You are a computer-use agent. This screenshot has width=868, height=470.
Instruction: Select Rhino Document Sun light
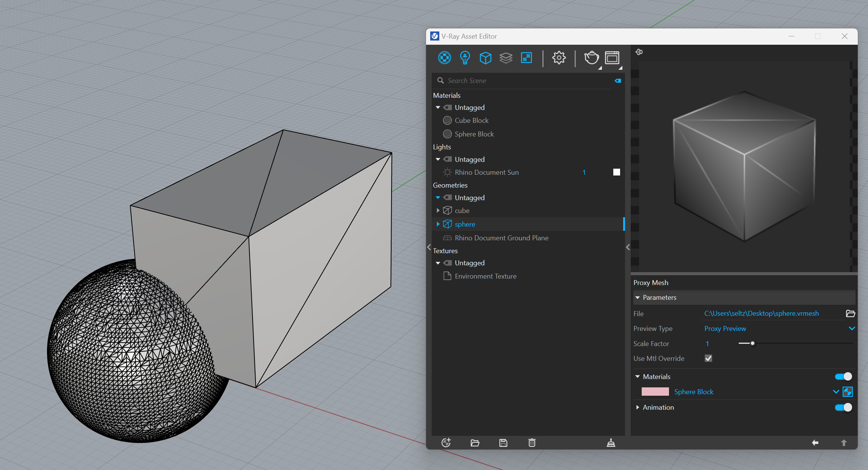pyautogui.click(x=487, y=172)
